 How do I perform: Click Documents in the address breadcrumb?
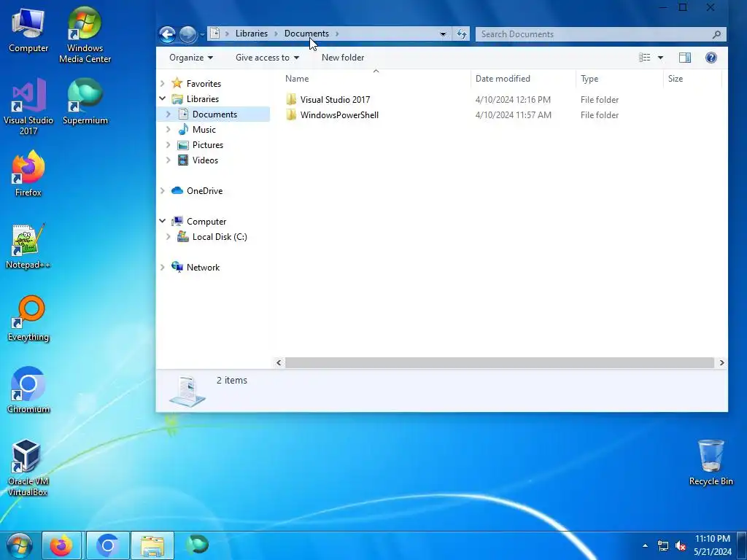click(306, 34)
